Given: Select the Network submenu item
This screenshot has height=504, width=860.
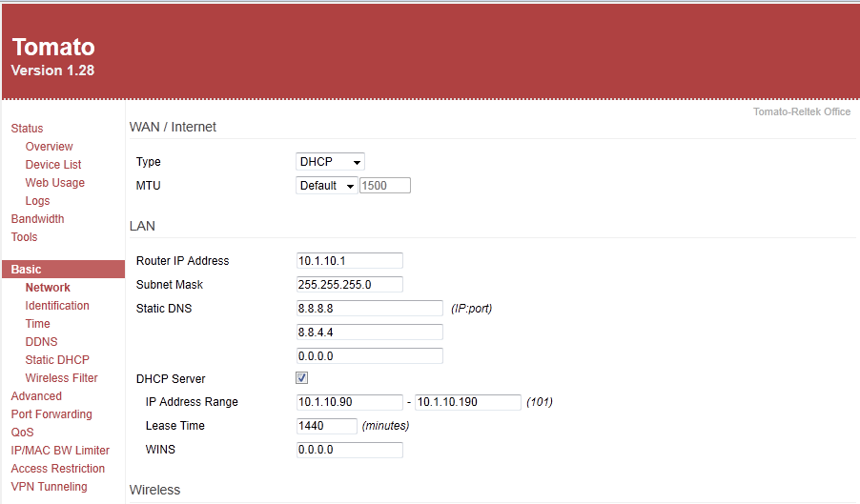Looking at the screenshot, I should click(x=48, y=288).
